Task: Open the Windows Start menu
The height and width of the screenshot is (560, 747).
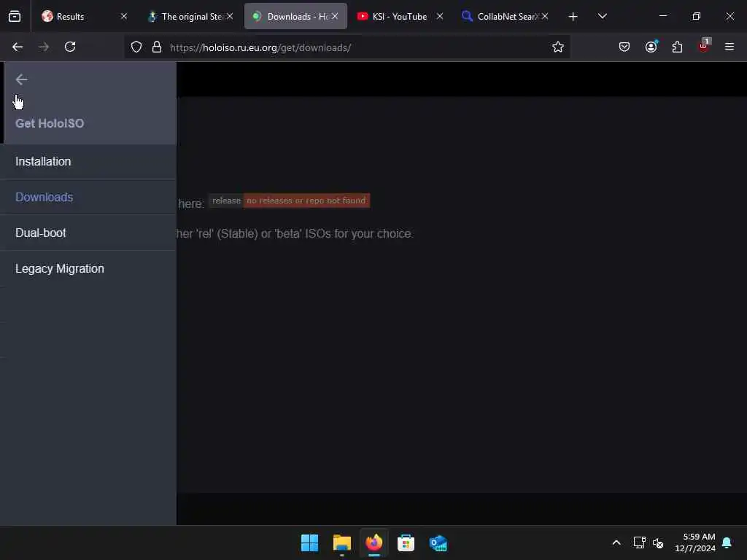Action: [309, 542]
